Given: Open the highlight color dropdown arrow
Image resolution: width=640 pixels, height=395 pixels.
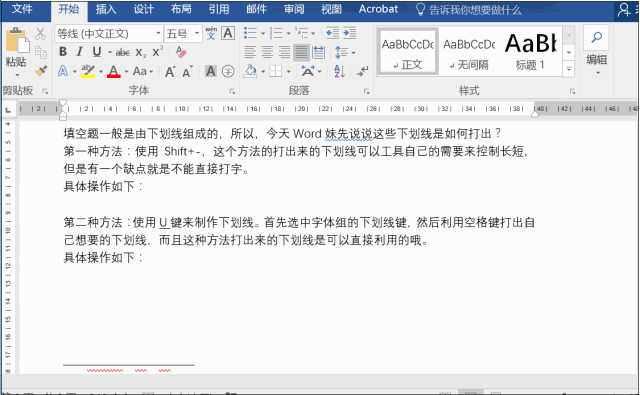Looking at the screenshot, I should (x=101, y=72).
